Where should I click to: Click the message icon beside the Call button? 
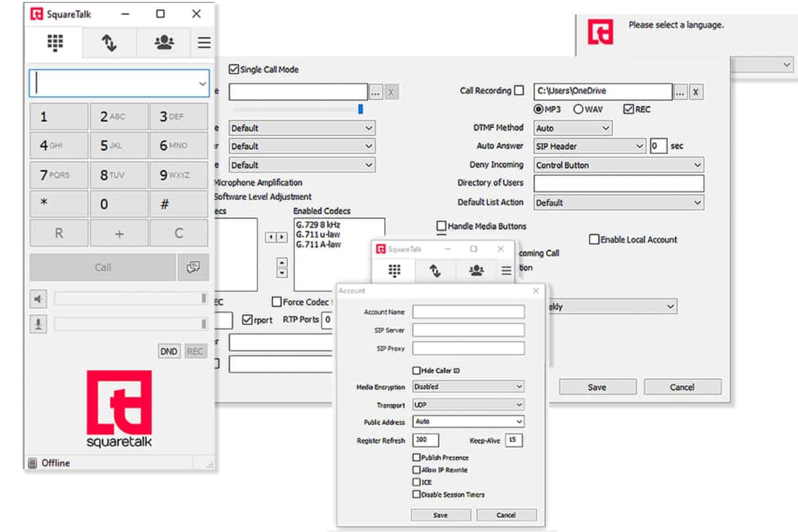pyautogui.click(x=193, y=267)
